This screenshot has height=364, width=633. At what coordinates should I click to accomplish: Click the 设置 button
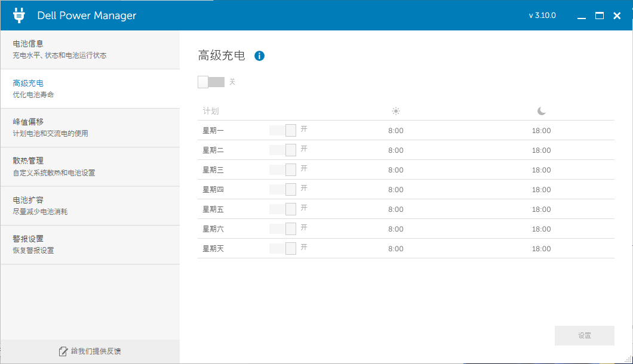(585, 335)
